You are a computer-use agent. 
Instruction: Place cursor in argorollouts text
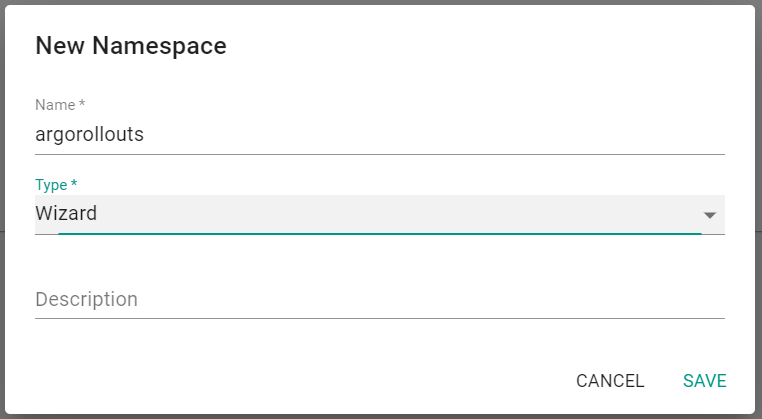tap(90, 134)
